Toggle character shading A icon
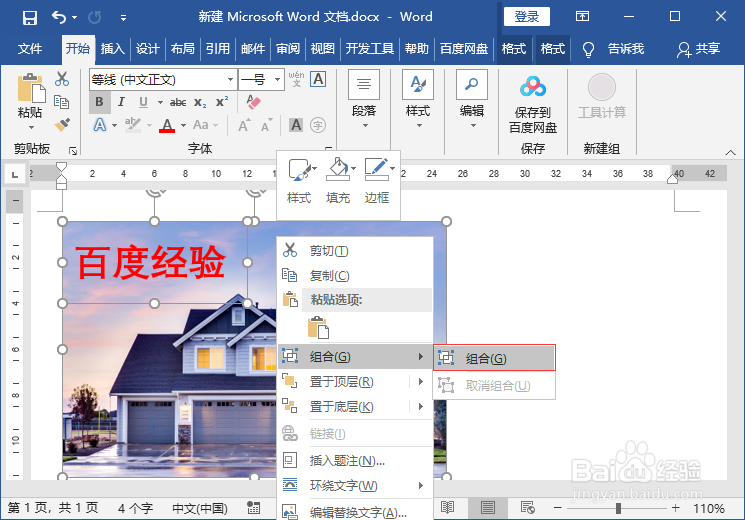The width and height of the screenshot is (745, 520). tap(296, 125)
